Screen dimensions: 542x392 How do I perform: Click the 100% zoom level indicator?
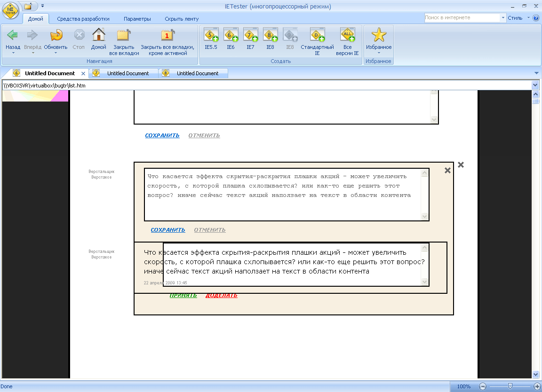click(x=463, y=386)
